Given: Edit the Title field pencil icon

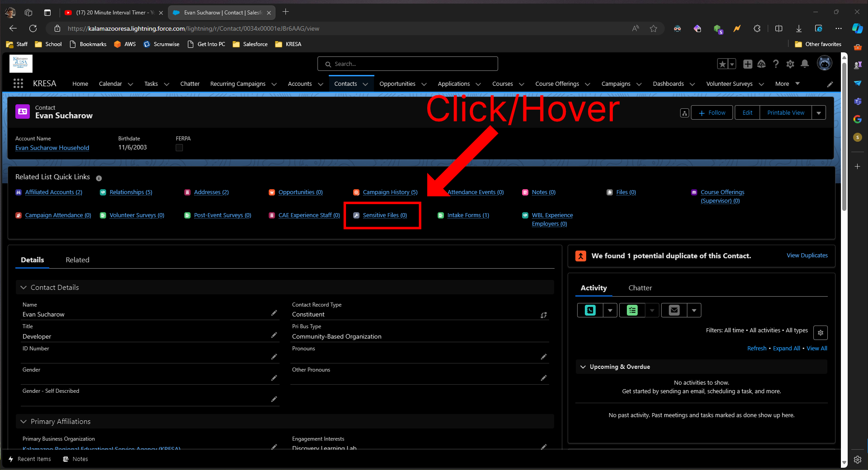Looking at the screenshot, I should pyautogui.click(x=274, y=335).
